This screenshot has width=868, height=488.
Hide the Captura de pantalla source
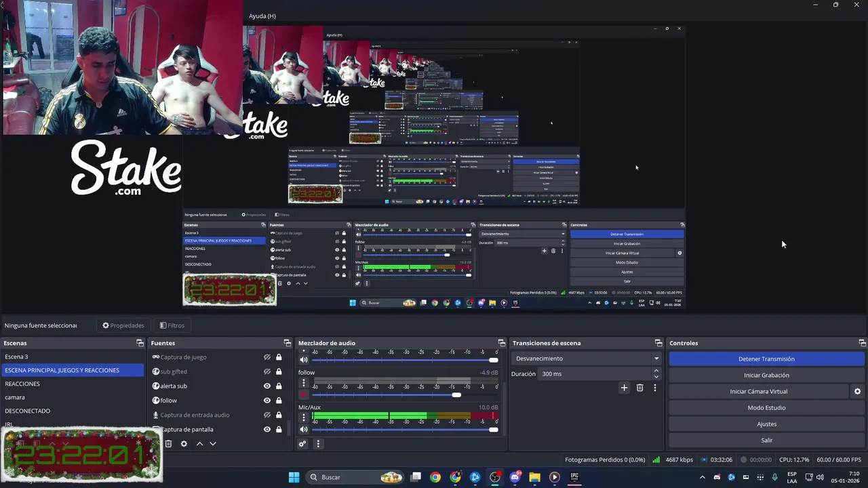click(x=267, y=429)
